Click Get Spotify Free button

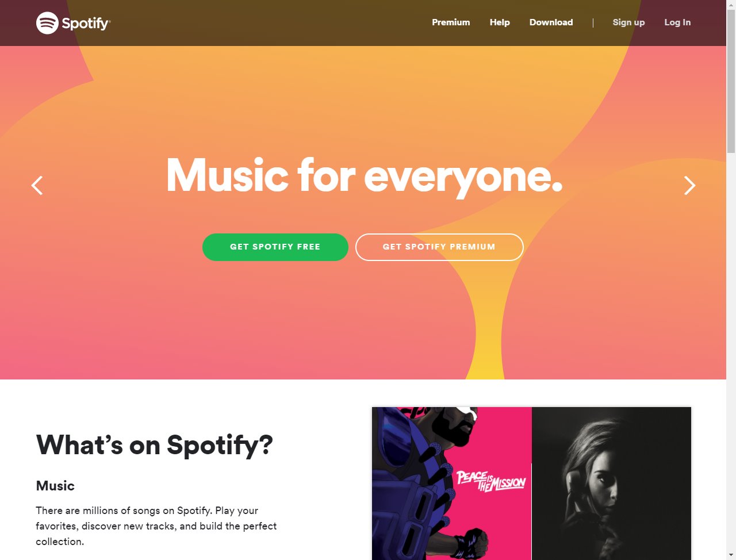(x=275, y=247)
